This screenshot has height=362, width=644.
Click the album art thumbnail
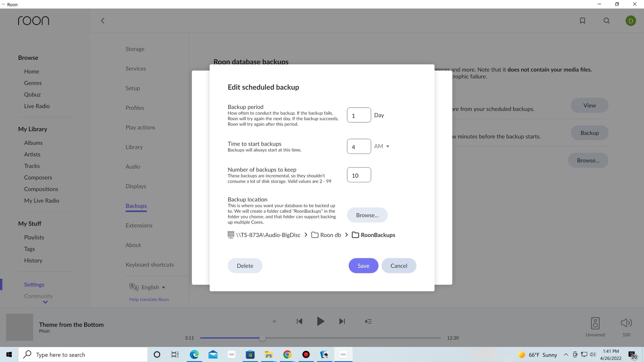[19, 327]
